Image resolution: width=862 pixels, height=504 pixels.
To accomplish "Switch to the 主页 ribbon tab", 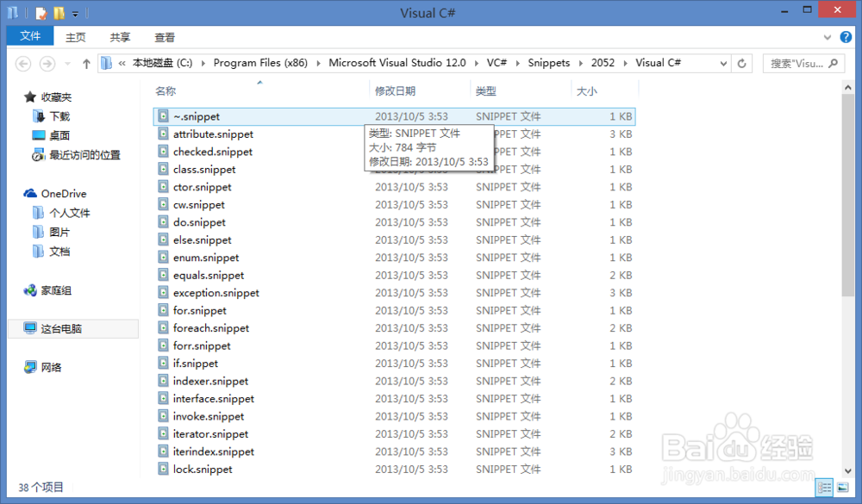I will [75, 37].
